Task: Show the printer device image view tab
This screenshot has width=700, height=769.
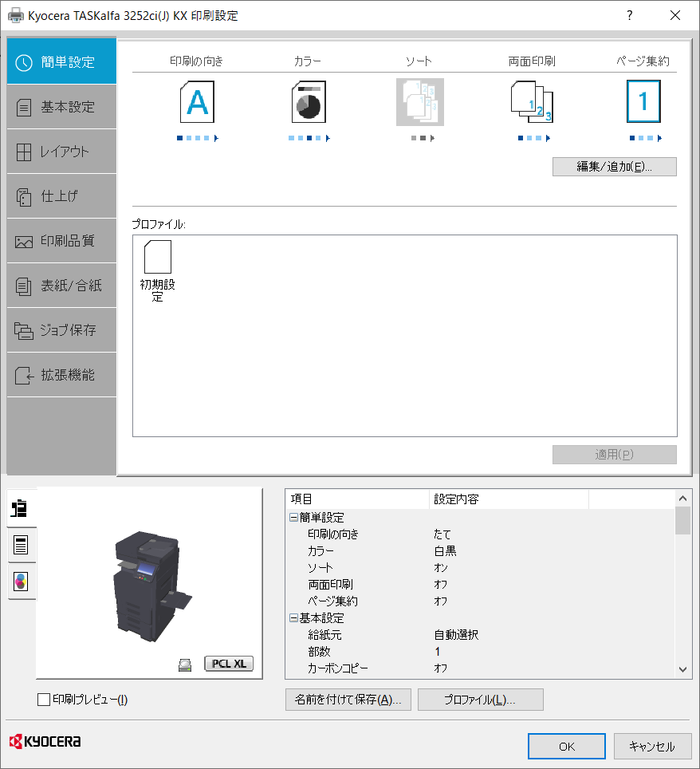Action: click(x=21, y=508)
